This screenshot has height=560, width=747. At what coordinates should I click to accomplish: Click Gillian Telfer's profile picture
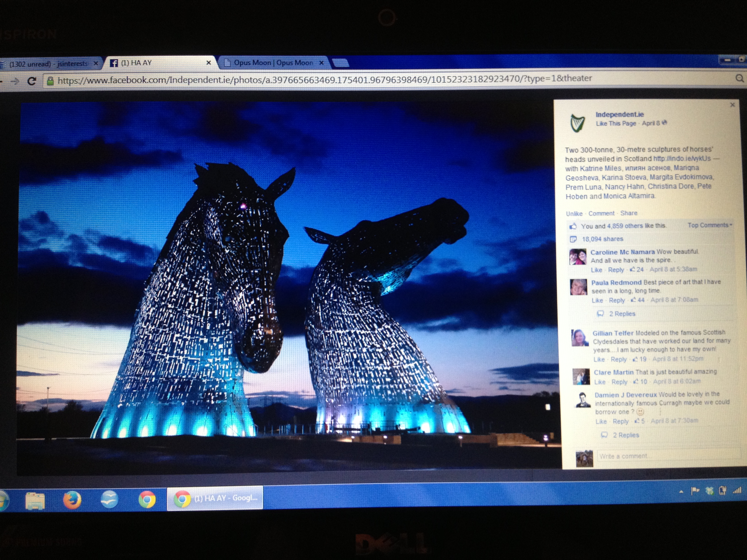pos(580,338)
